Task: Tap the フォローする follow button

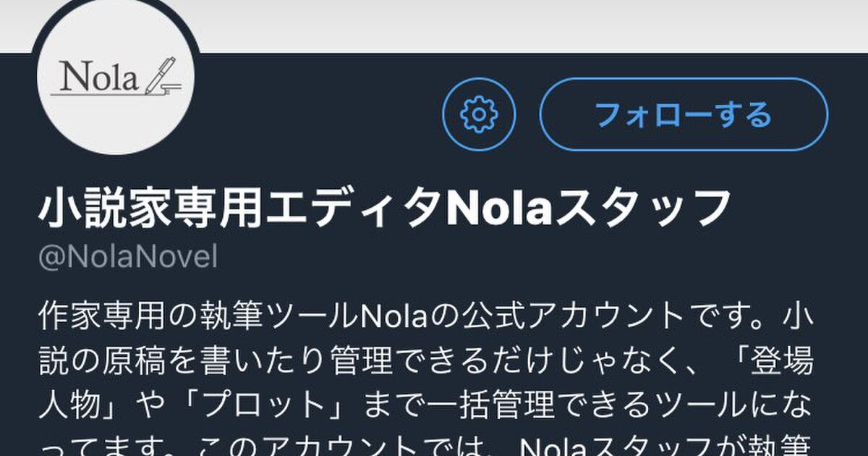Action: (684, 114)
